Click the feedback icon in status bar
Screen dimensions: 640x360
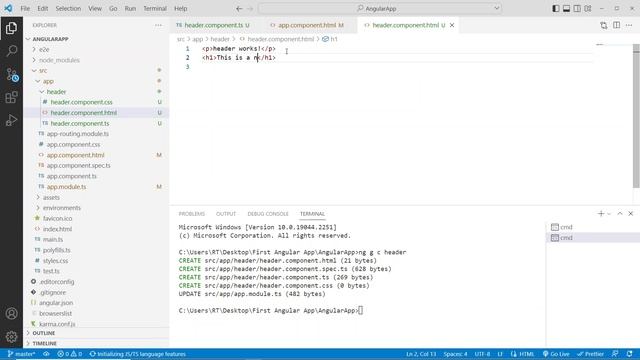coord(615,354)
